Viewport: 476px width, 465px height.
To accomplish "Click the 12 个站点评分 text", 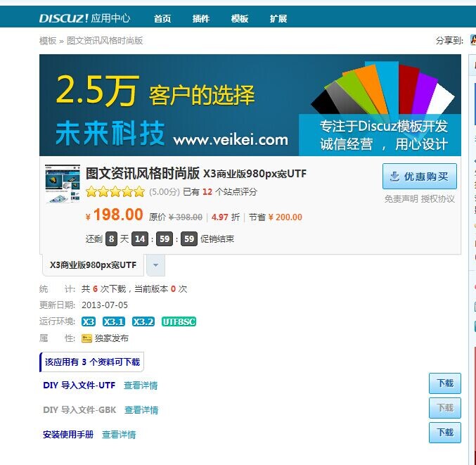I will coord(229,192).
